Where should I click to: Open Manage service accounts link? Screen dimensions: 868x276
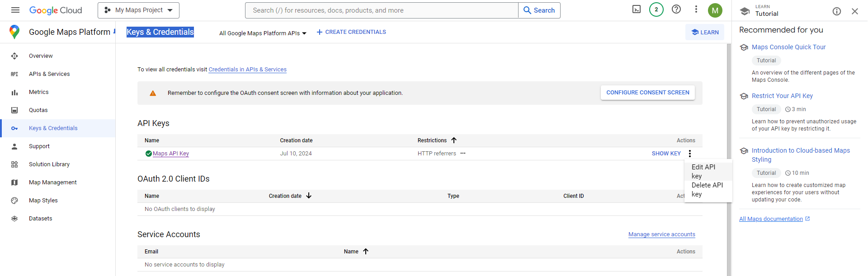pyautogui.click(x=662, y=234)
